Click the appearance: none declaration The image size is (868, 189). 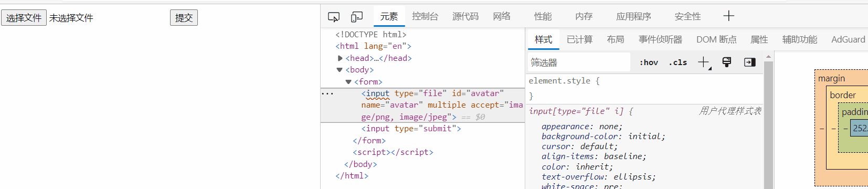pyautogui.click(x=582, y=127)
